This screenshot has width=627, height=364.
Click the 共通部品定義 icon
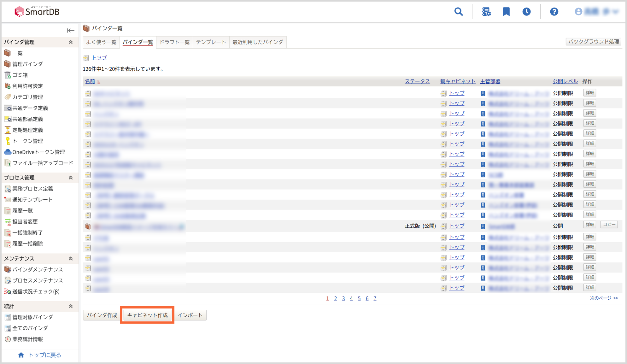pyautogui.click(x=8, y=119)
